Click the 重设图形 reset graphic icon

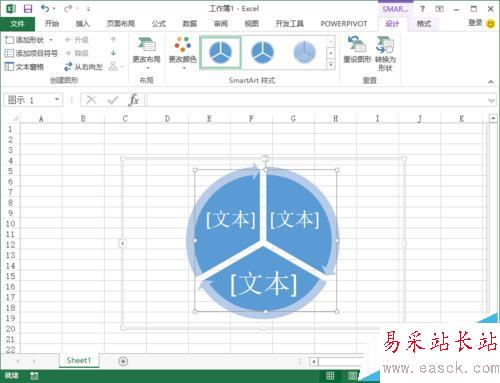tap(357, 50)
